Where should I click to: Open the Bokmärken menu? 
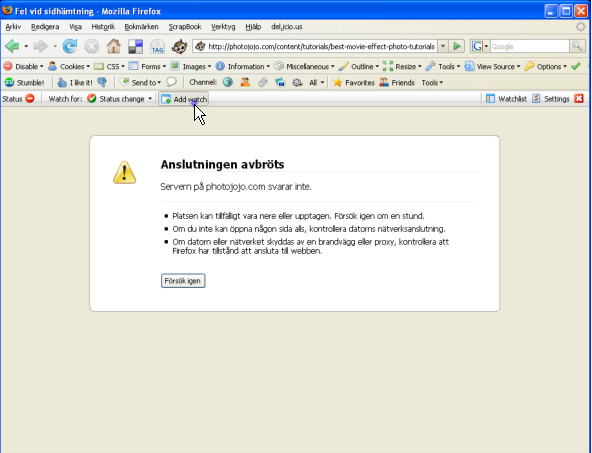click(x=141, y=27)
